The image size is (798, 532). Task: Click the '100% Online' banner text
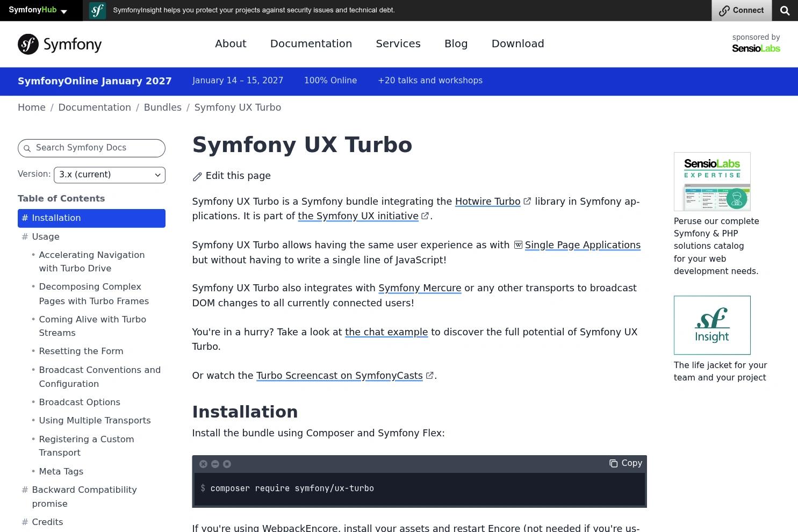tap(330, 81)
